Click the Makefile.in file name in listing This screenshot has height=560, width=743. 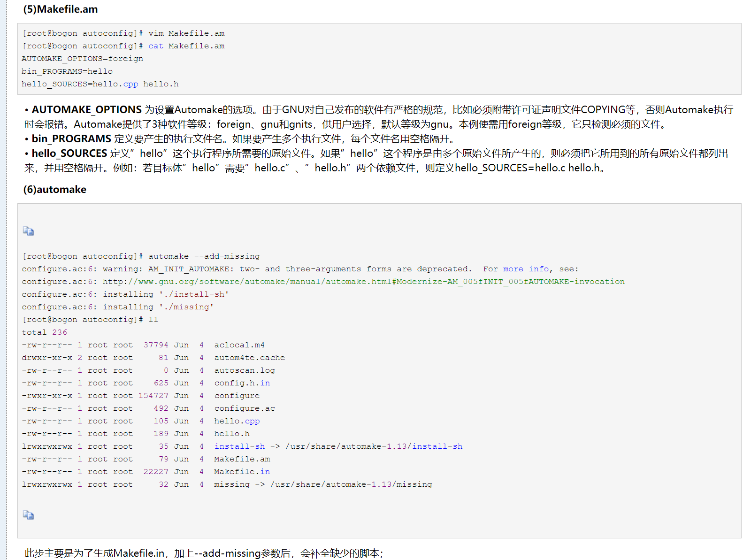point(242,472)
